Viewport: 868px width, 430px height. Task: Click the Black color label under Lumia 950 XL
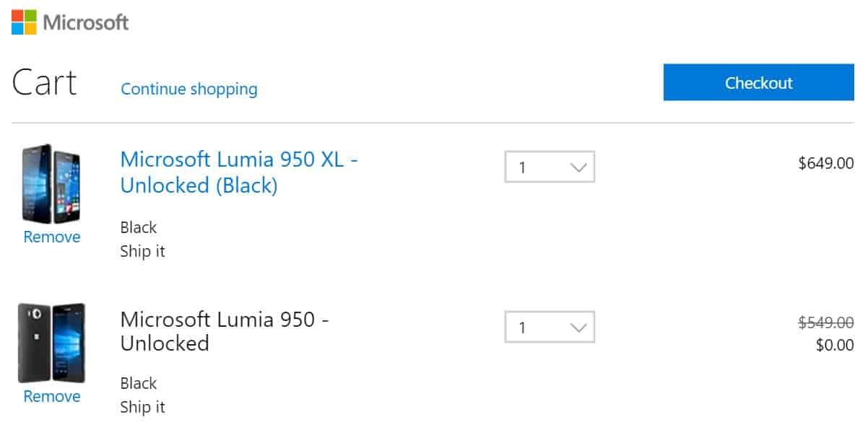(139, 227)
